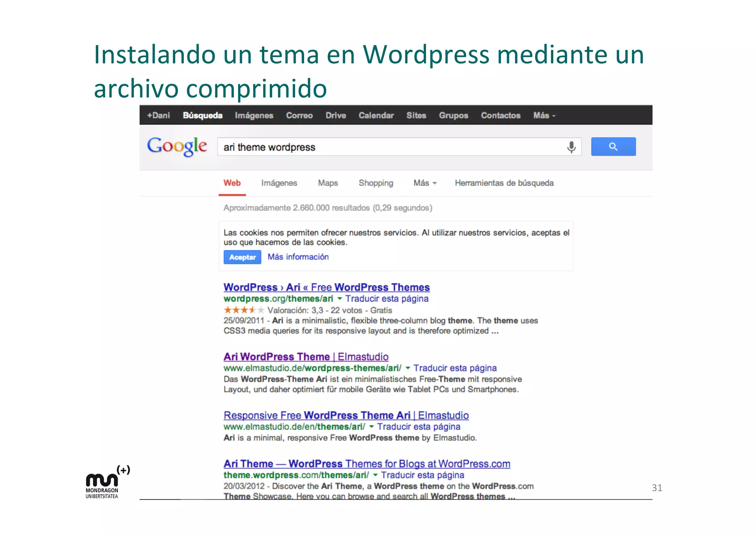
Task: Expand the Más dropdown in search tabs
Action: coord(425,183)
